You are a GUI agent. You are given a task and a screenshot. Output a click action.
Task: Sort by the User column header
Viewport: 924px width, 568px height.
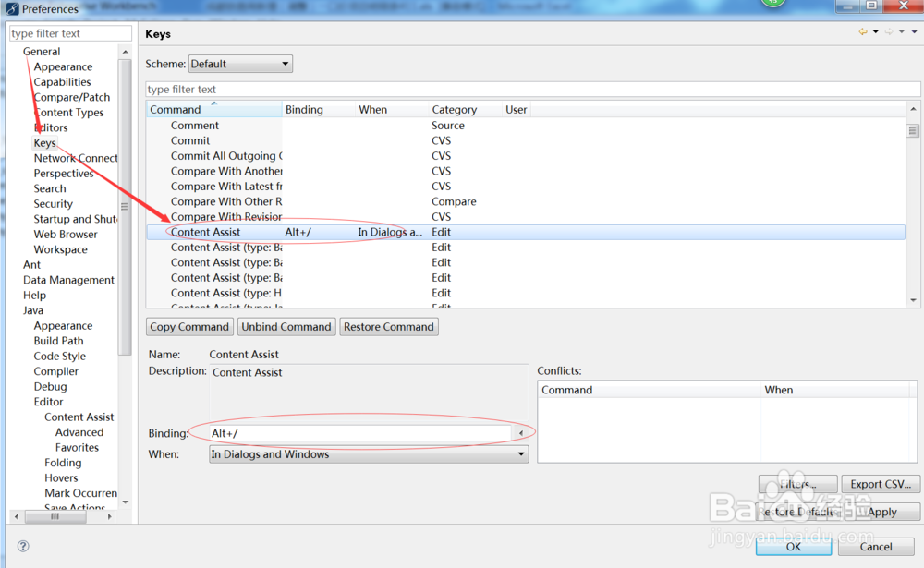click(517, 109)
